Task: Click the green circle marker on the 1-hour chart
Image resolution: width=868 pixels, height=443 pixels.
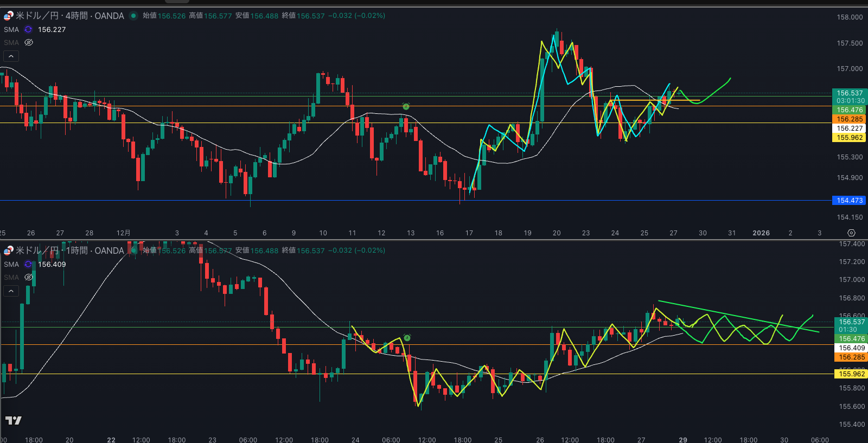Action: point(407,338)
